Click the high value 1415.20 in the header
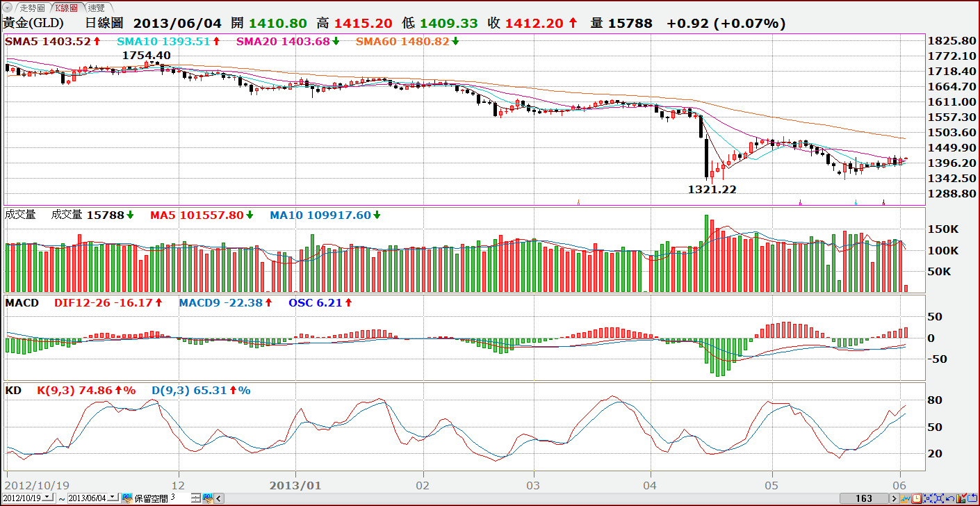 click(x=363, y=23)
